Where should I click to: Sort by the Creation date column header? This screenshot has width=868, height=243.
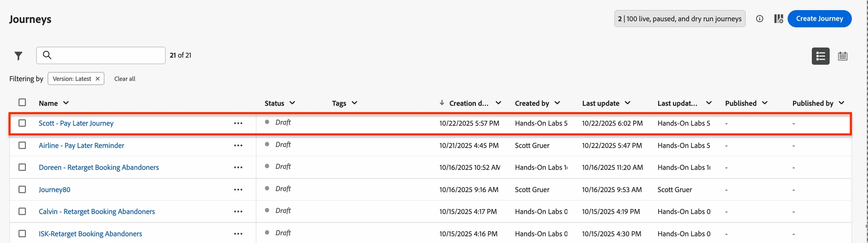pyautogui.click(x=468, y=103)
